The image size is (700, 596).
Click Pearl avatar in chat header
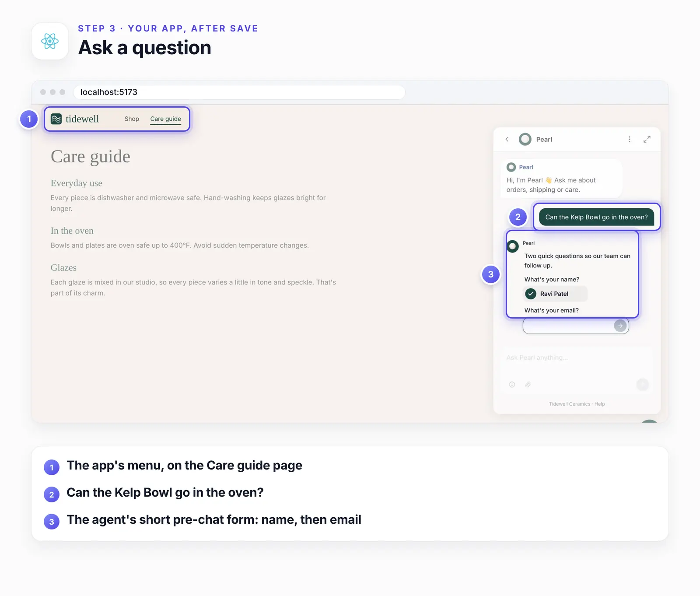[x=525, y=139]
